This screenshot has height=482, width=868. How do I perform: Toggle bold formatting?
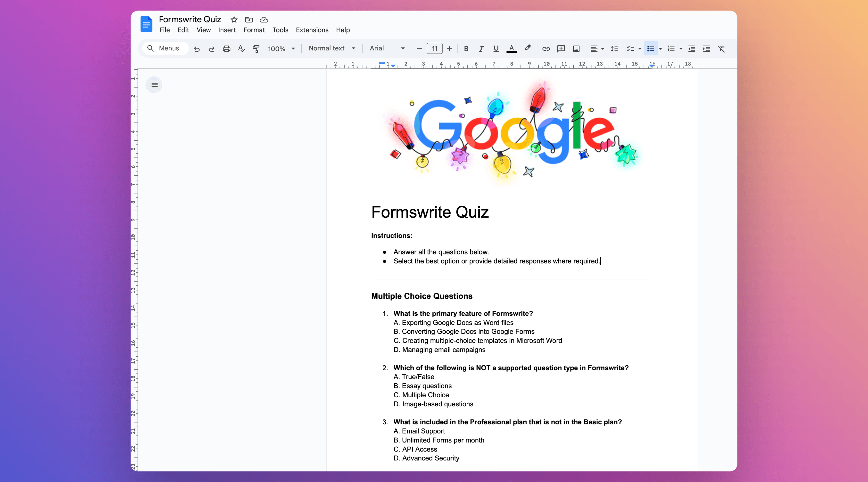pos(466,48)
